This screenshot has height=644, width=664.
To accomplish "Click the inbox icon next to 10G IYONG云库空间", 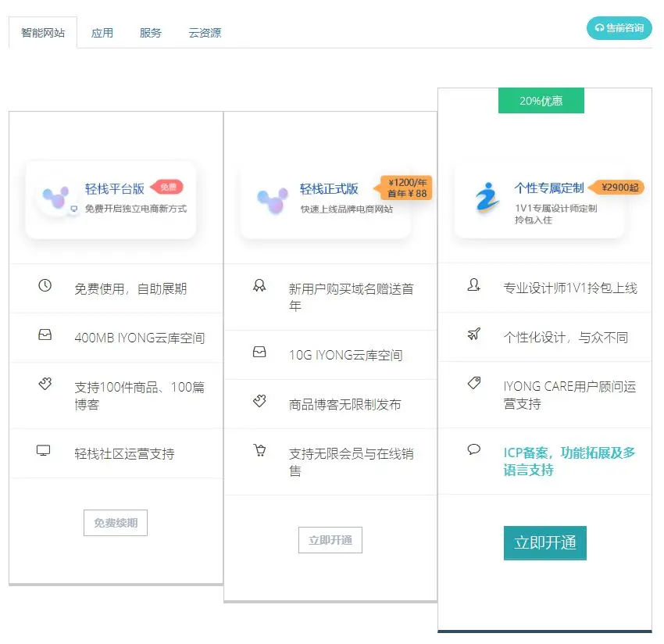I will click(259, 352).
